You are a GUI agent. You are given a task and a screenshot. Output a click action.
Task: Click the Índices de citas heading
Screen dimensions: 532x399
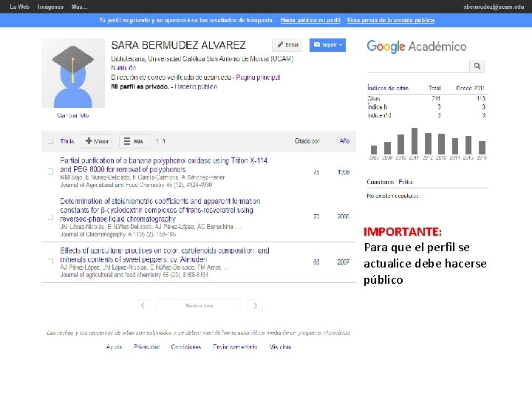tap(388, 88)
